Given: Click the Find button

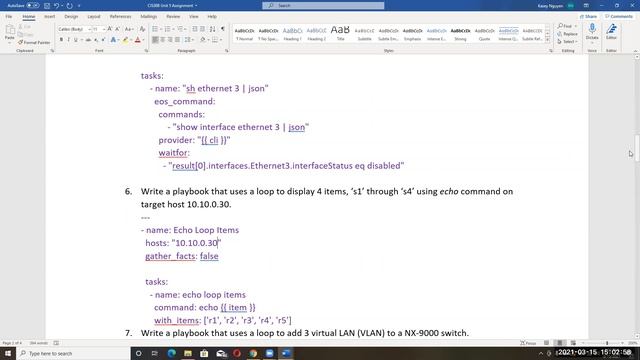Looking at the screenshot, I should (x=566, y=26).
